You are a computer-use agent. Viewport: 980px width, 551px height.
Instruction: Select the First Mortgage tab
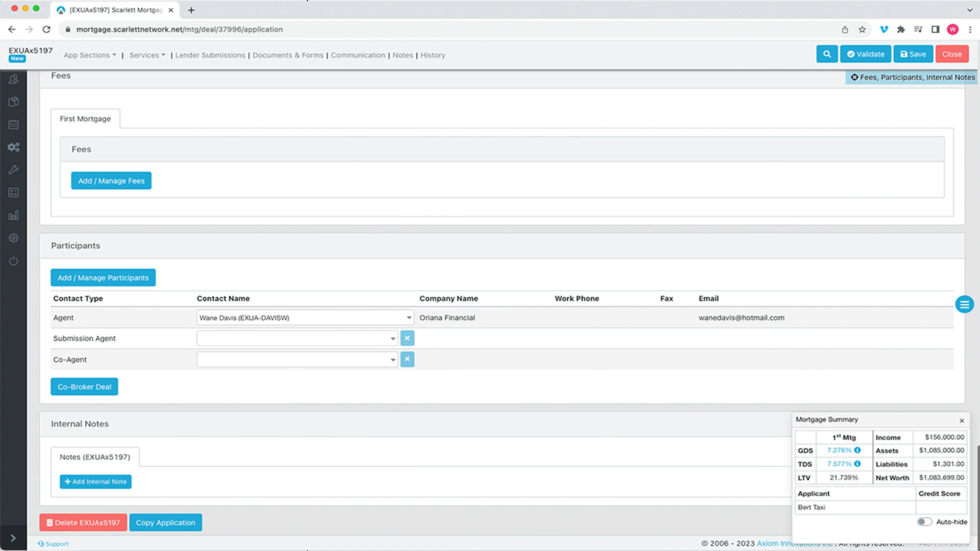[x=85, y=119]
